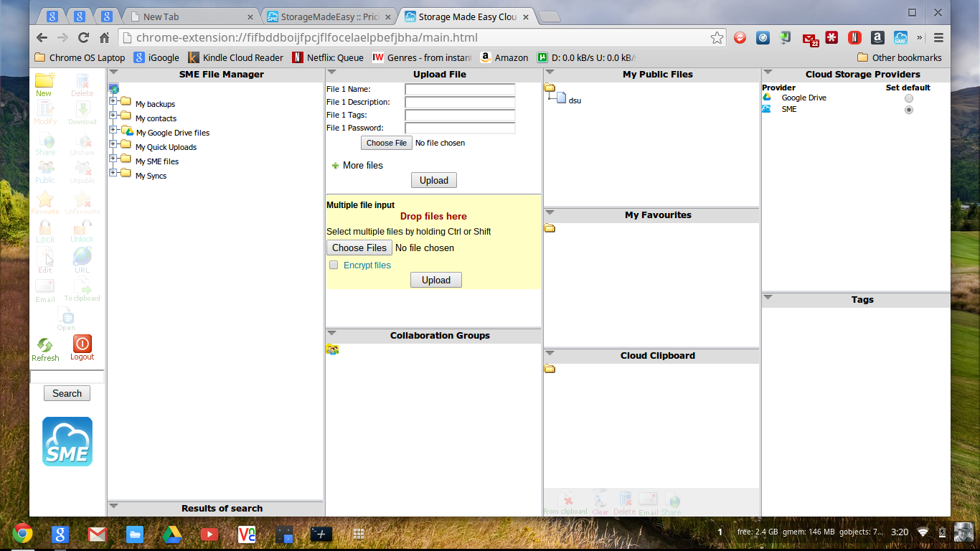The height and width of the screenshot is (551, 980).
Task: Collapse the Upload File panel
Action: pyautogui.click(x=331, y=72)
